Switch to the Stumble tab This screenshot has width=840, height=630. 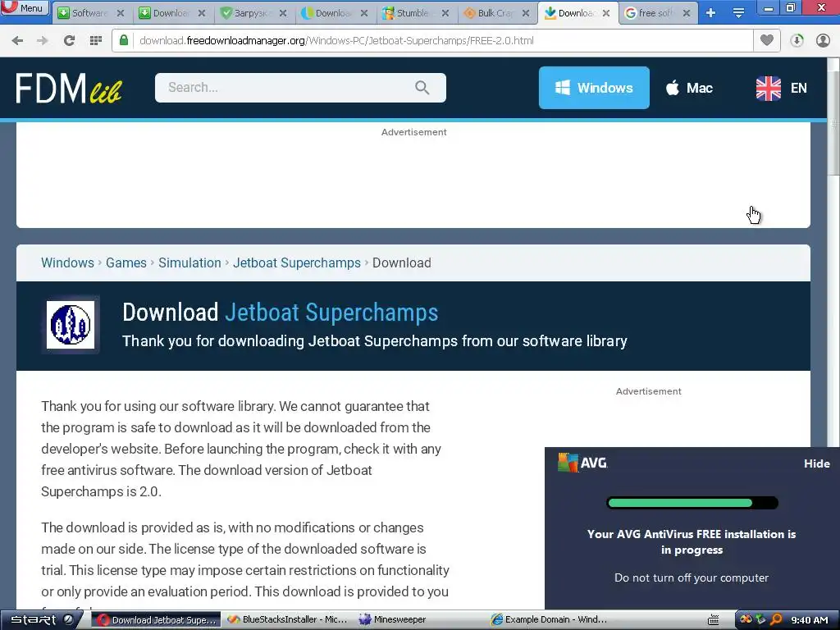[416, 13]
